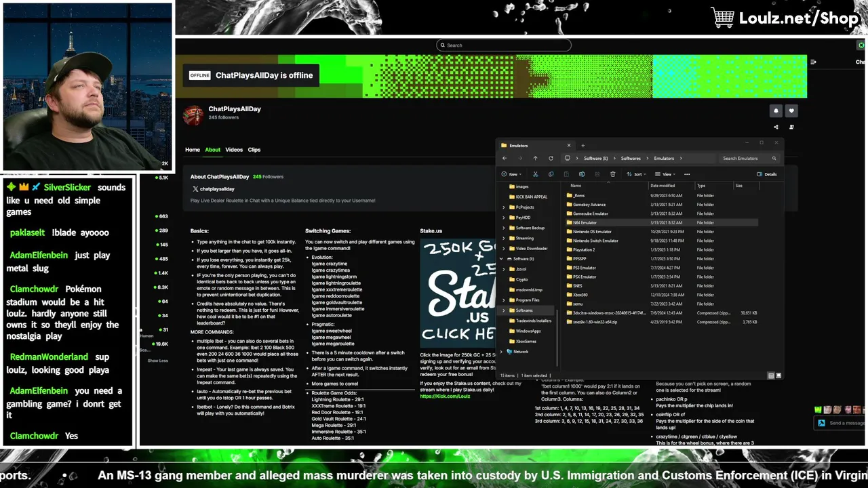Select the Gamecube Emulator folder

tap(662, 213)
